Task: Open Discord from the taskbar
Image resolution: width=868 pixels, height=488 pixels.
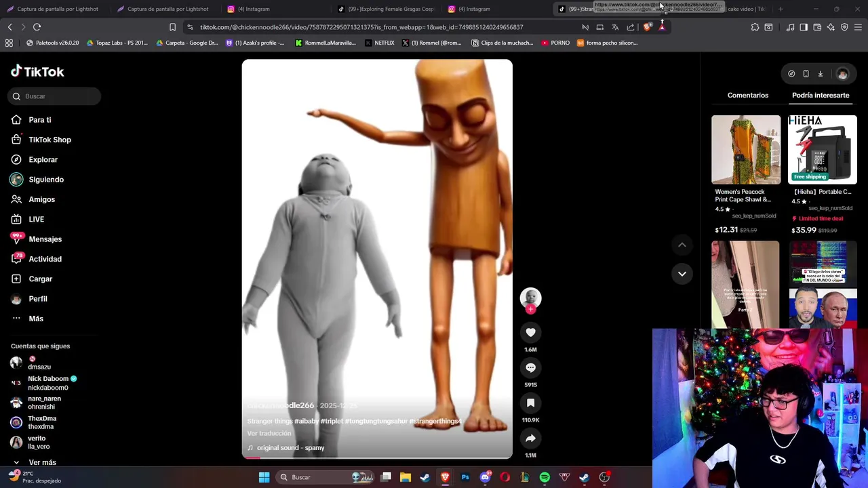Action: (x=485, y=477)
